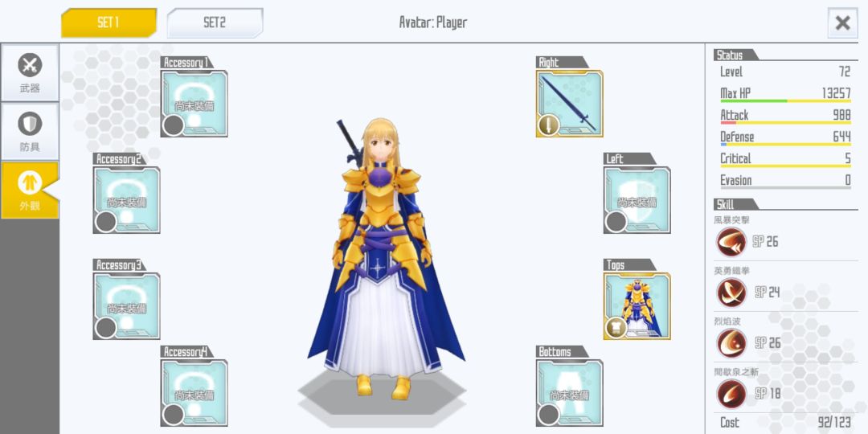Click the Left slot label
Screen dimensions: 868x434
(628, 159)
